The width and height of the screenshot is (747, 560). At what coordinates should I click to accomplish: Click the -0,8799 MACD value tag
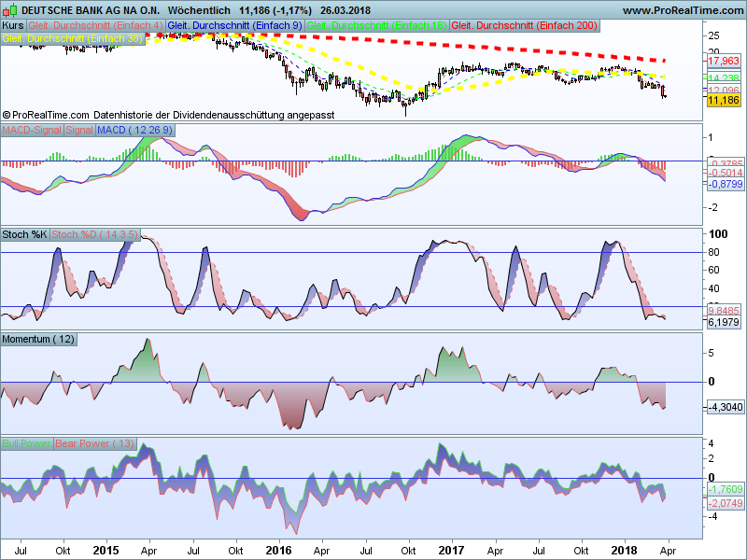pyautogui.click(x=725, y=184)
